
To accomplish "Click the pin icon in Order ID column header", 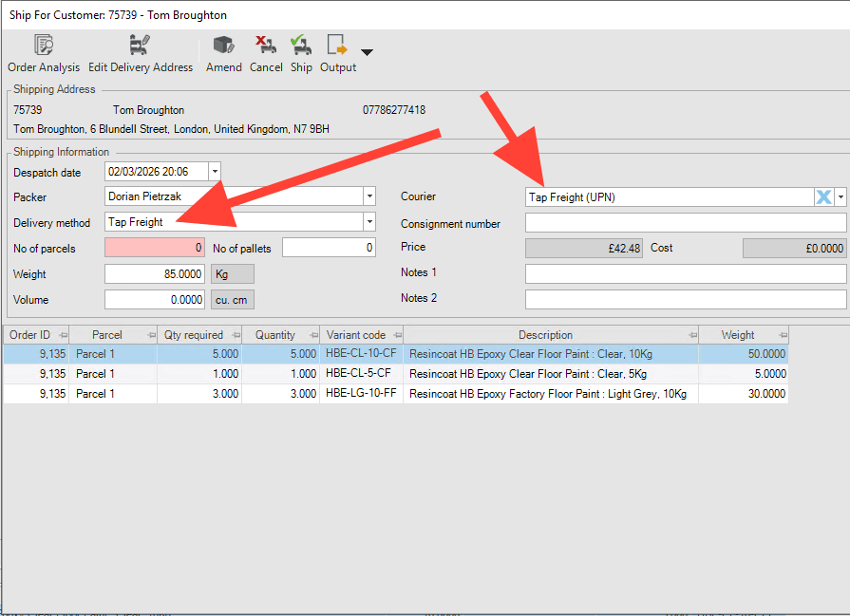I will (64, 335).
